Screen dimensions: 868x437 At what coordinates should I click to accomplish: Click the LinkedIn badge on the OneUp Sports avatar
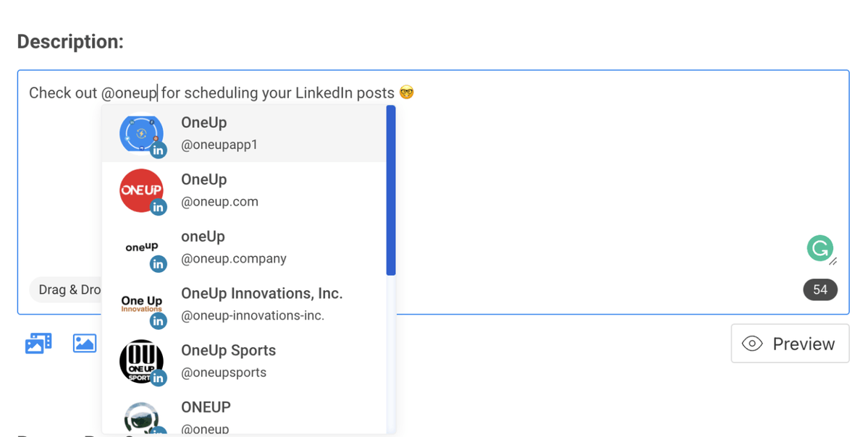158,378
